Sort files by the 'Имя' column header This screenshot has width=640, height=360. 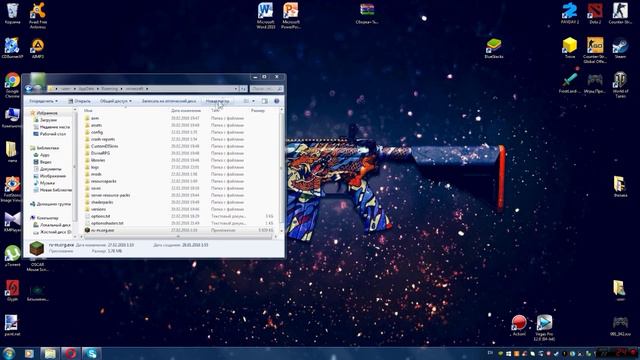click(88, 111)
